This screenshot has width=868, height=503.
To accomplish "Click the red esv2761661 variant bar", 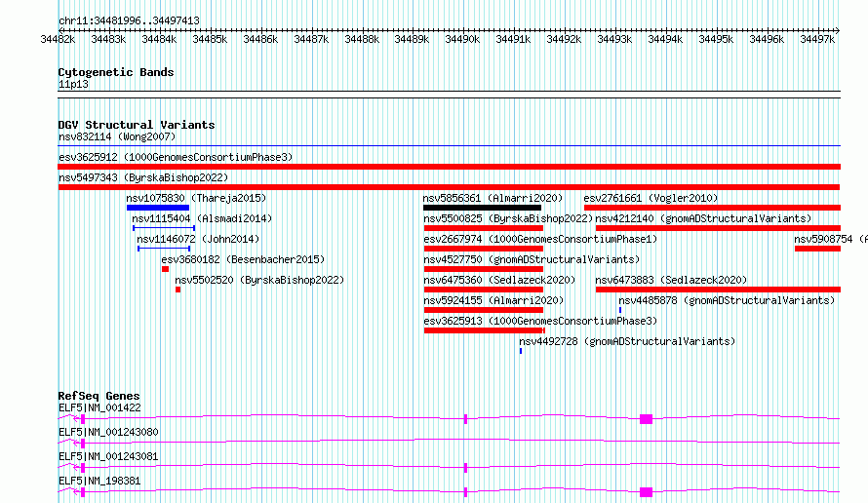I will (713, 208).
